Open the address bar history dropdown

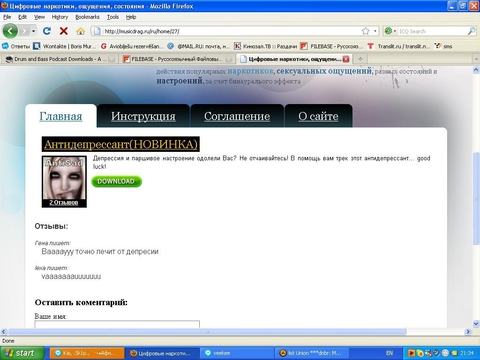click(375, 31)
